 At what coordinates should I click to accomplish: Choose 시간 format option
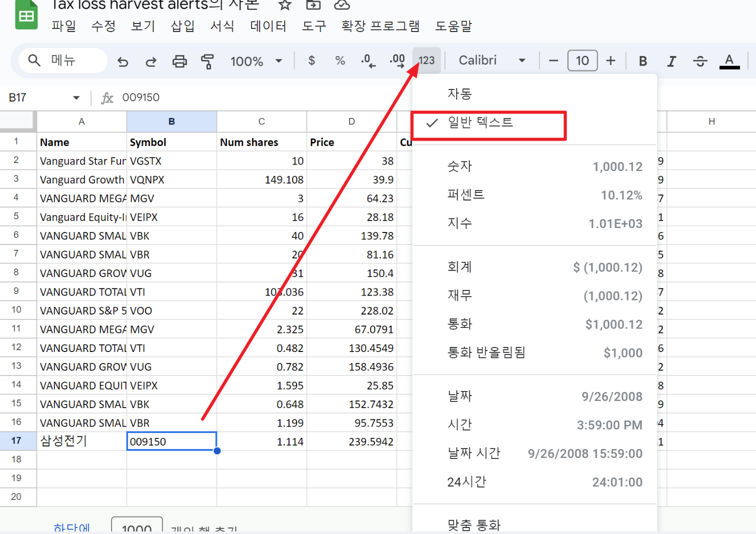click(x=534, y=425)
